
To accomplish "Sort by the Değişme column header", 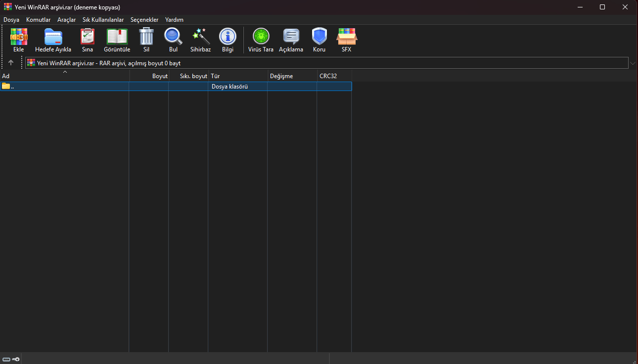I will coord(293,76).
